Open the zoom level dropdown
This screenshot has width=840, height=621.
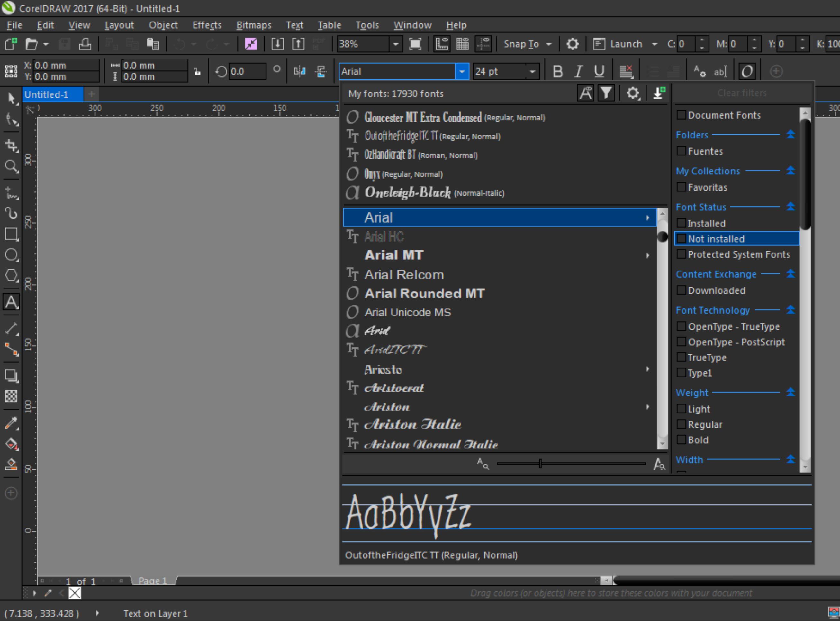coord(396,44)
